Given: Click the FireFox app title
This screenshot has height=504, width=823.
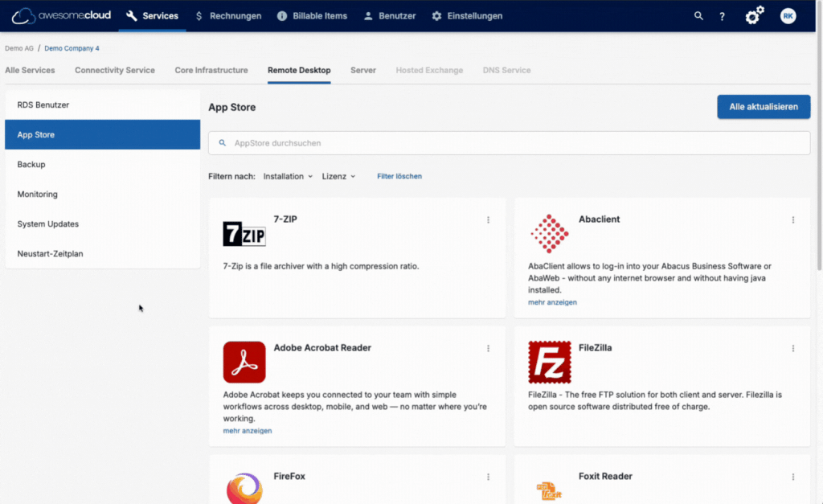Looking at the screenshot, I should tap(289, 476).
